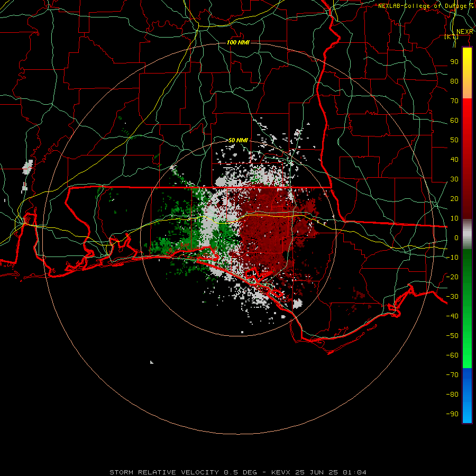Click the "-20" value on velocity scale
Viewport: 476px width, 476px height.
[x=452, y=277]
